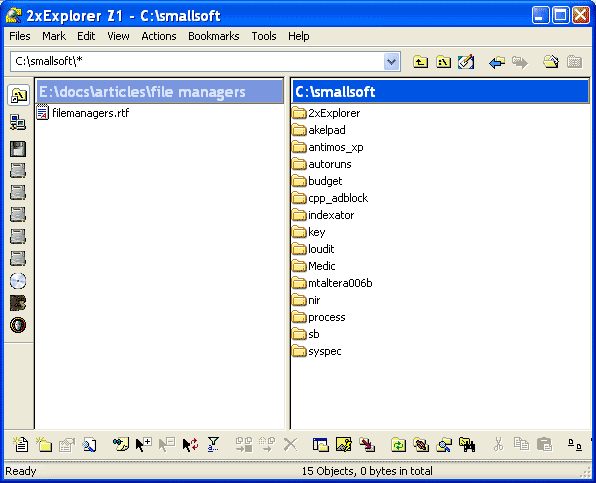
Task: Open the Mark menu
Action: pyautogui.click(x=54, y=36)
